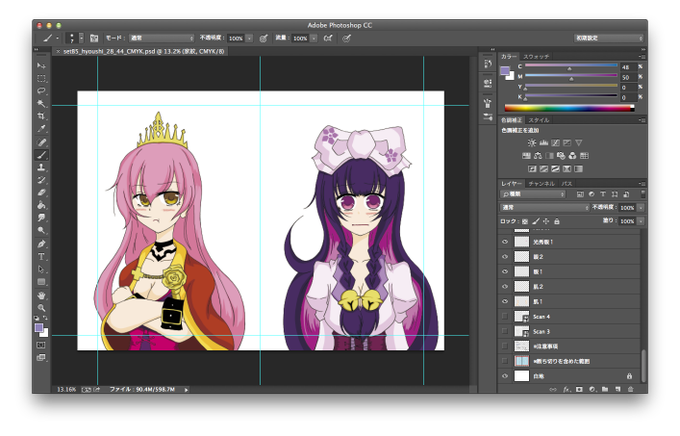This screenshot has width=680, height=436.
Task: Select the Type tool
Action: tap(41, 256)
